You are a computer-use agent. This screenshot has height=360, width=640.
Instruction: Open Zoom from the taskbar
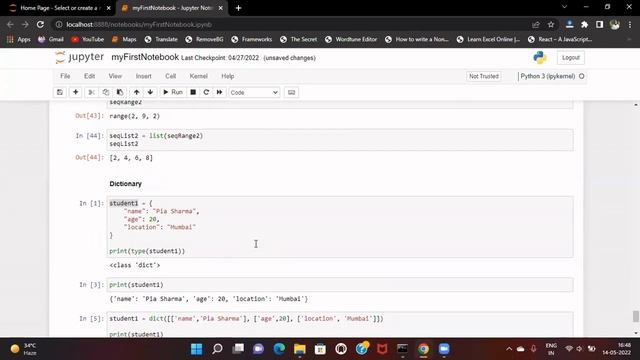(444, 349)
